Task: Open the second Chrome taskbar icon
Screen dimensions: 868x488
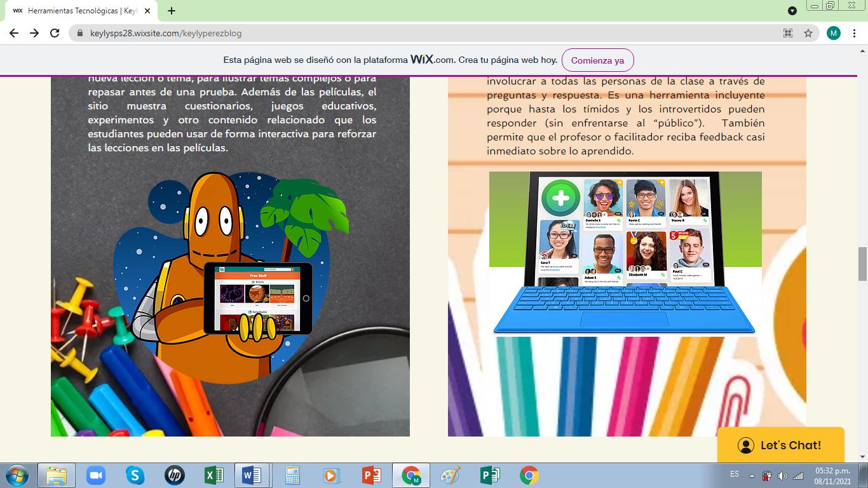Action: (x=529, y=475)
